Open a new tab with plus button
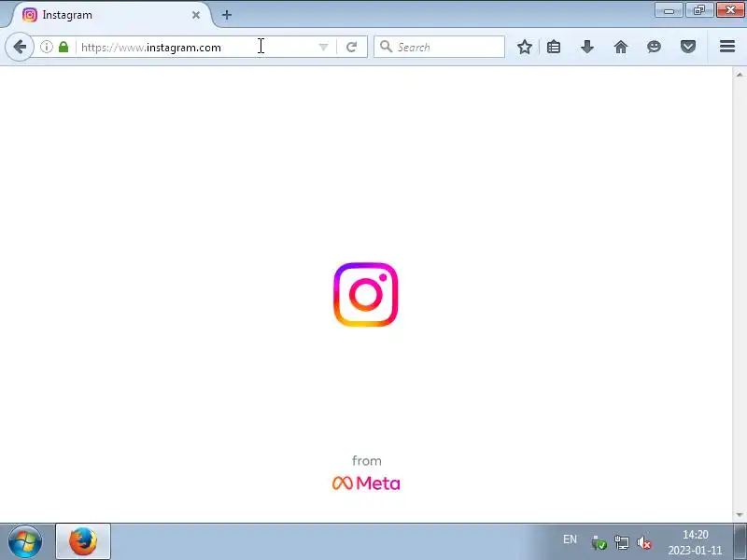This screenshot has height=560, width=747. click(x=227, y=15)
